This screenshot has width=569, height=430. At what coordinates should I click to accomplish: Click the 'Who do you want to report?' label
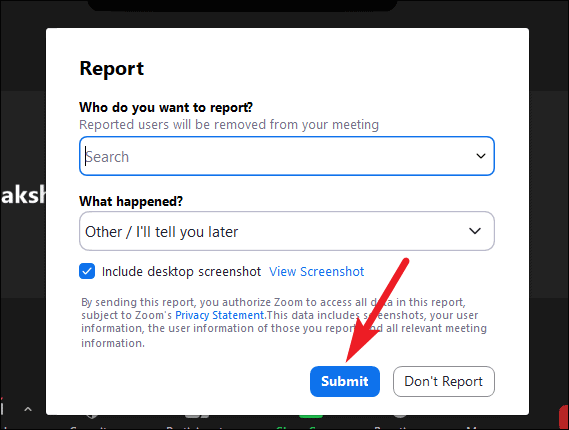pos(166,107)
